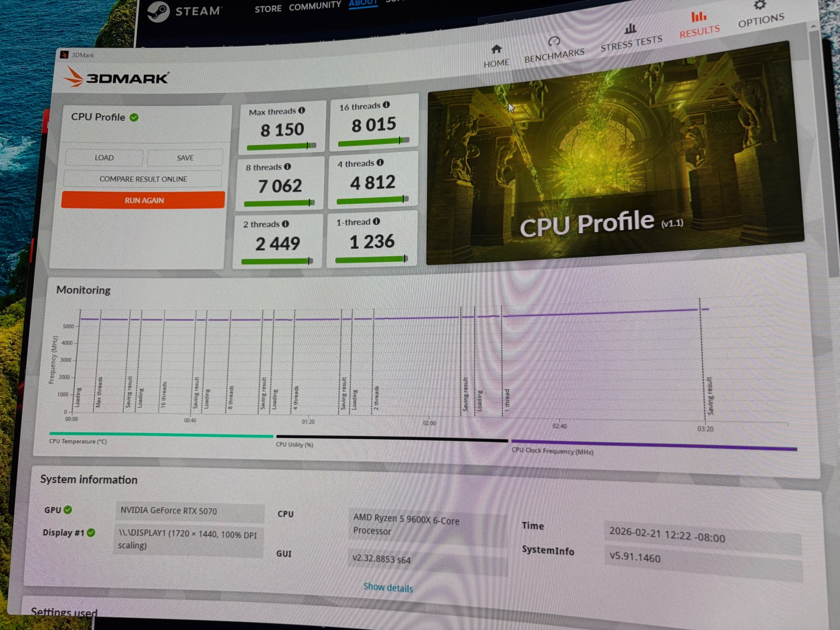Click the 4 threads marker in the monitoring chart
The image size is (840, 630).
tap(295, 398)
